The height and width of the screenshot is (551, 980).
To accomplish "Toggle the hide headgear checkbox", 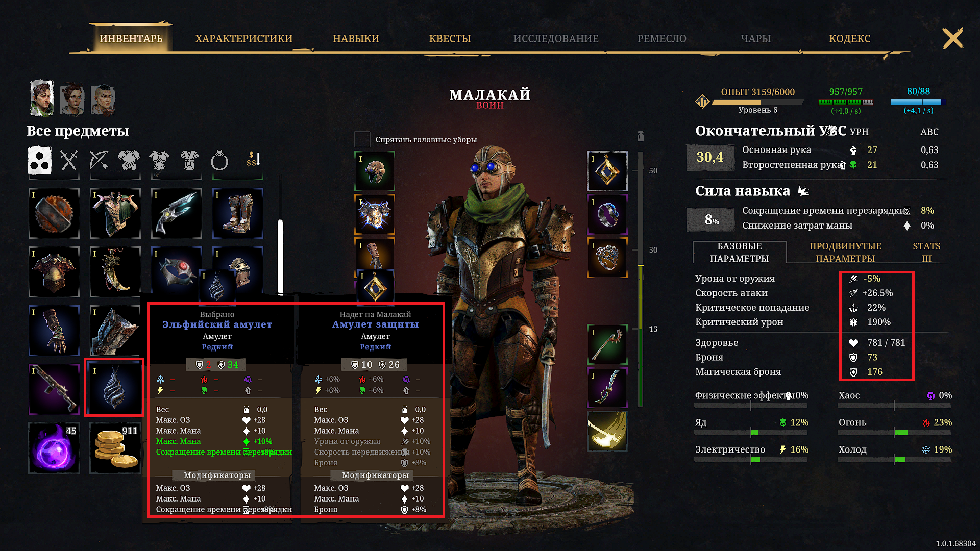I will click(x=362, y=139).
